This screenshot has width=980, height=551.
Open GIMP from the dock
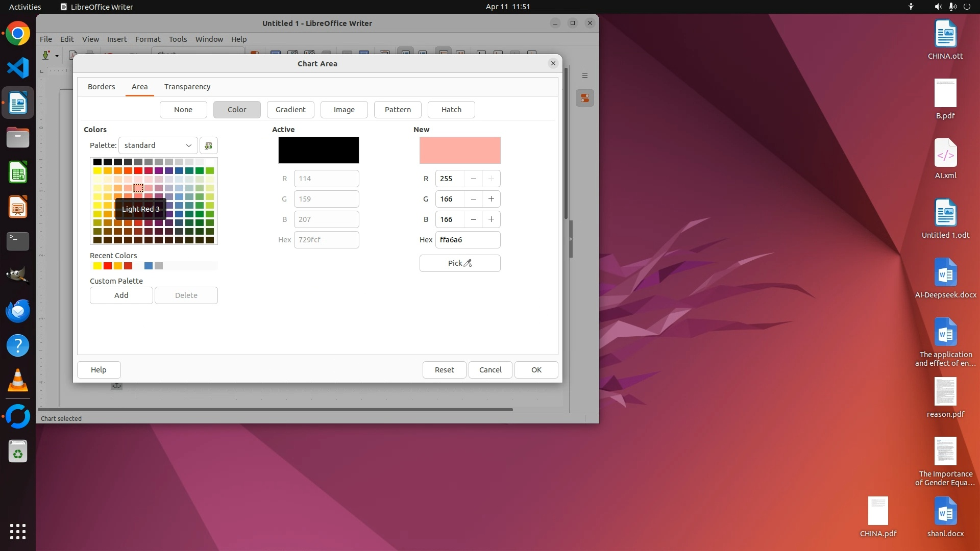pos(18,275)
